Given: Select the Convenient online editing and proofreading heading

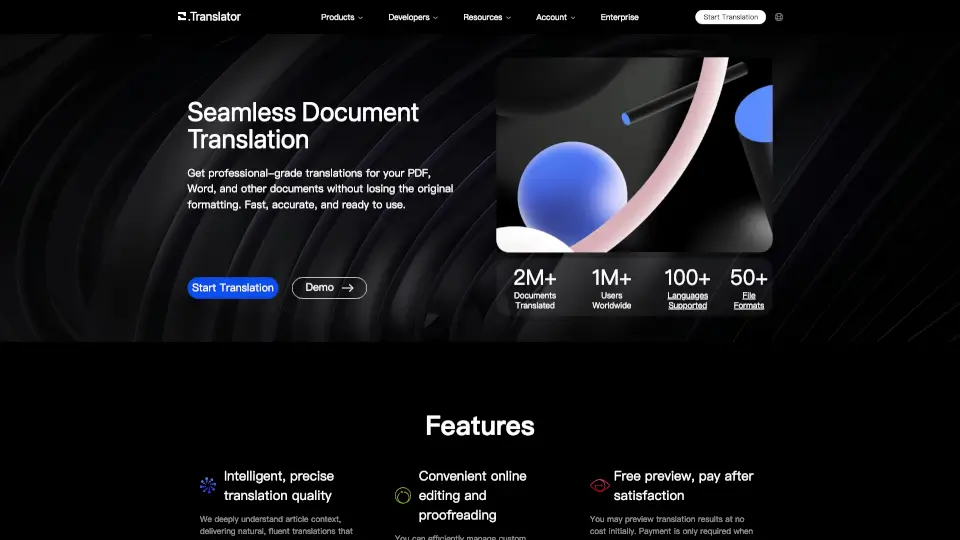Looking at the screenshot, I should (472, 495).
